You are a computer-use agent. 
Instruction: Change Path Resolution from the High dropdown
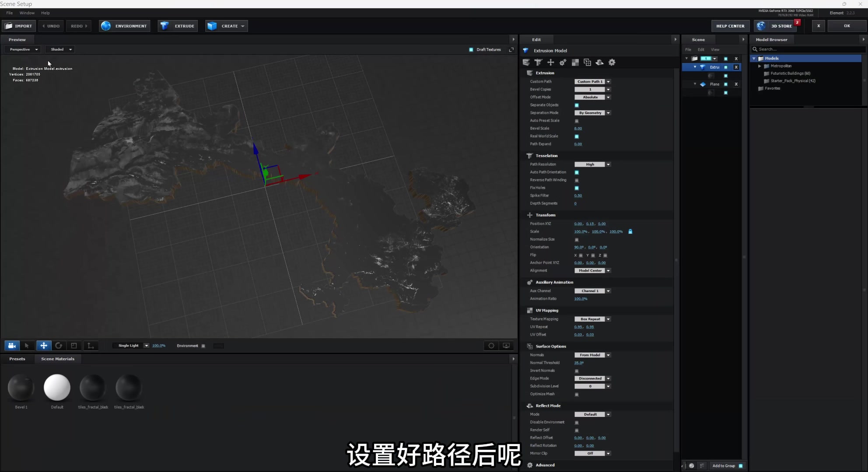coord(592,164)
